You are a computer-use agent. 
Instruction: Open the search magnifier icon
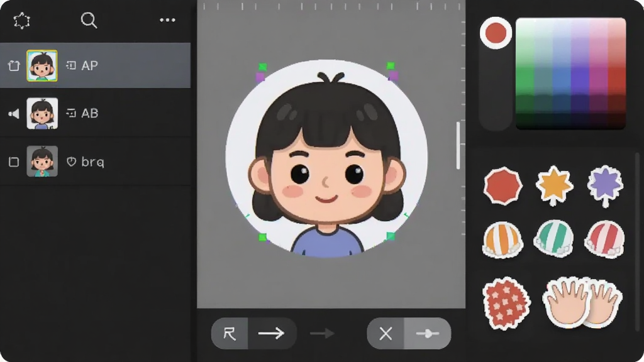(x=89, y=20)
